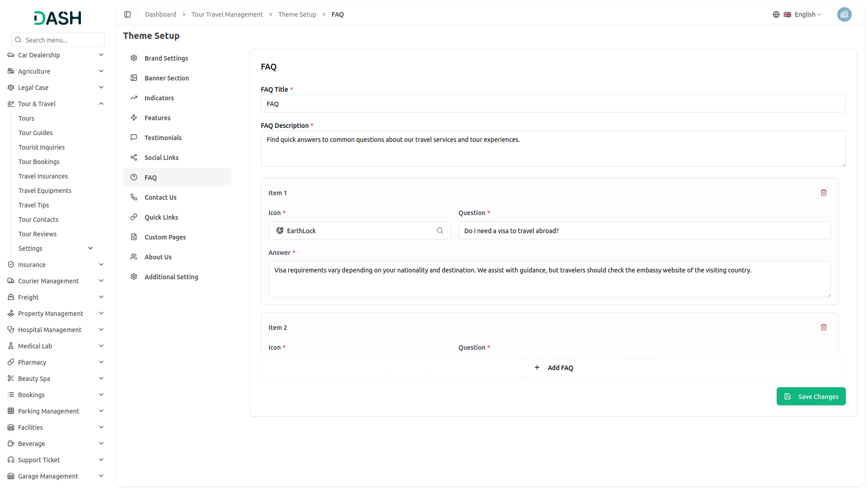Click the Add FAQ button

553,368
